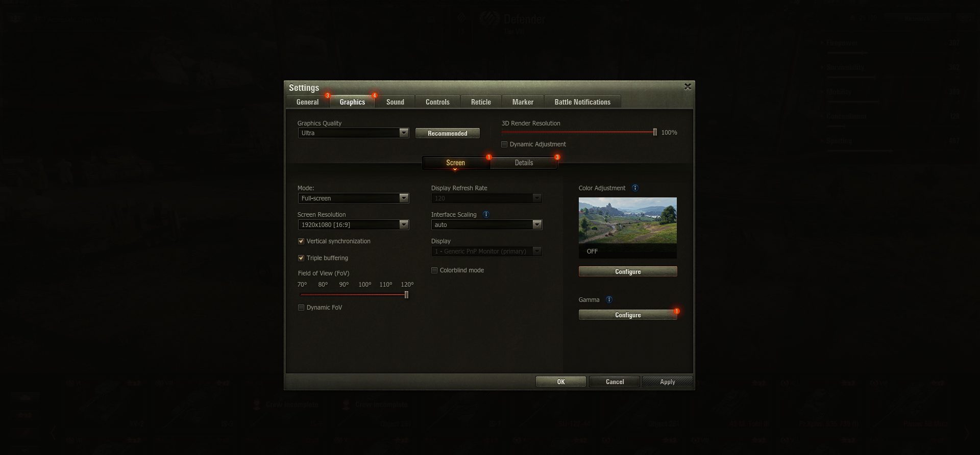This screenshot has width=980, height=455.
Task: Select the Details sub-tab
Action: [x=524, y=163]
